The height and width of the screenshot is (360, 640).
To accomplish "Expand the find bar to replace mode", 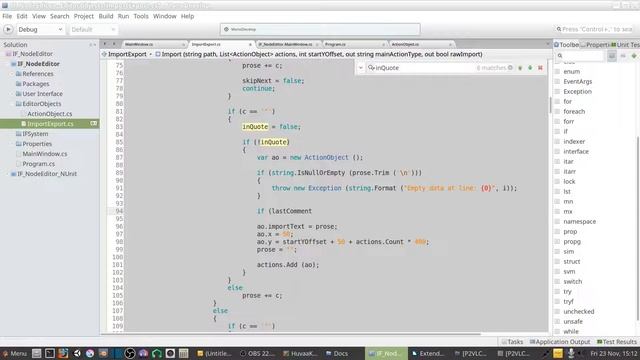I will point(361,68).
